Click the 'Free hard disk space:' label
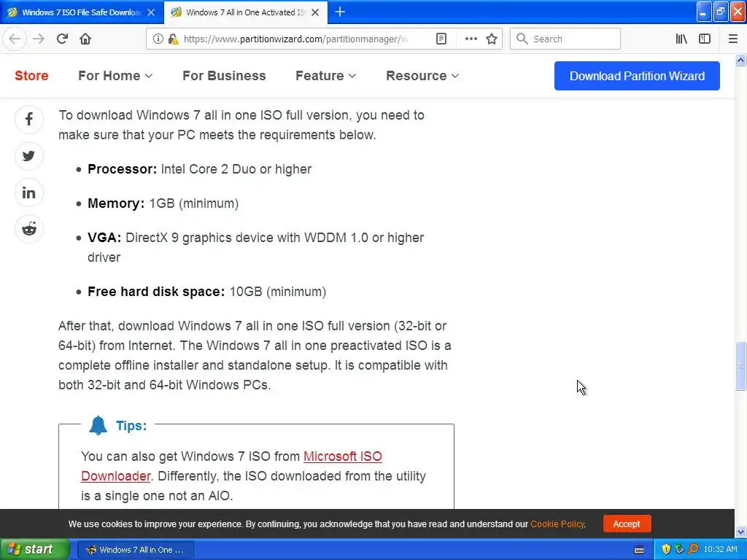 coord(156,292)
